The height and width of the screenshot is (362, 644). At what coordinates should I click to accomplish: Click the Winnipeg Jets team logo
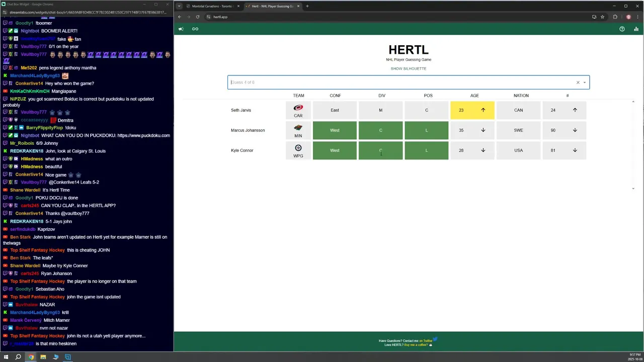(x=298, y=148)
